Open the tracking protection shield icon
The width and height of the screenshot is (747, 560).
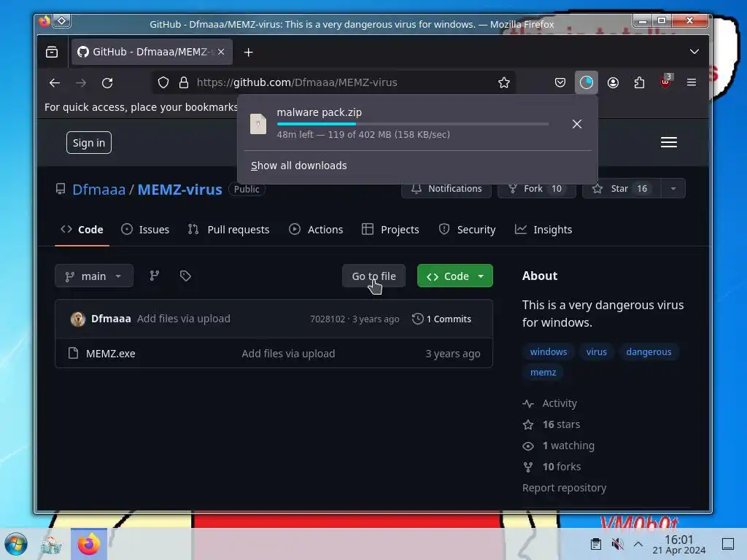tap(163, 83)
